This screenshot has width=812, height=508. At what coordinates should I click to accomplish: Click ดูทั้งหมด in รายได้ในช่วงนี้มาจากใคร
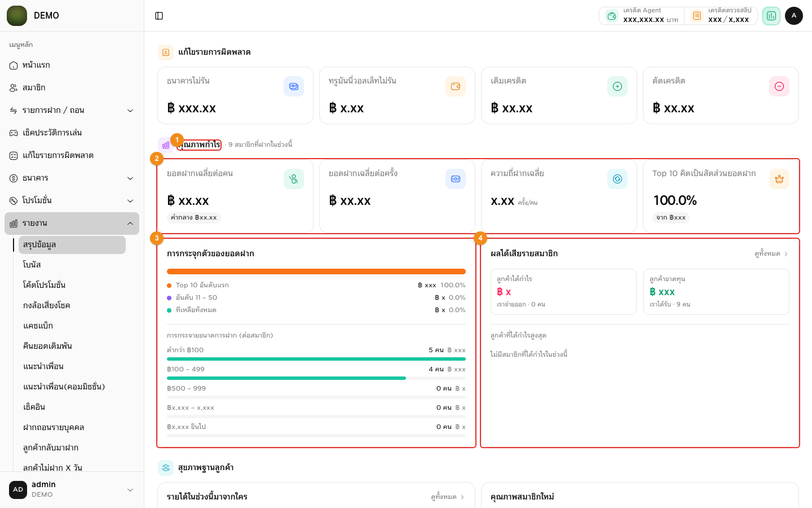point(448,497)
